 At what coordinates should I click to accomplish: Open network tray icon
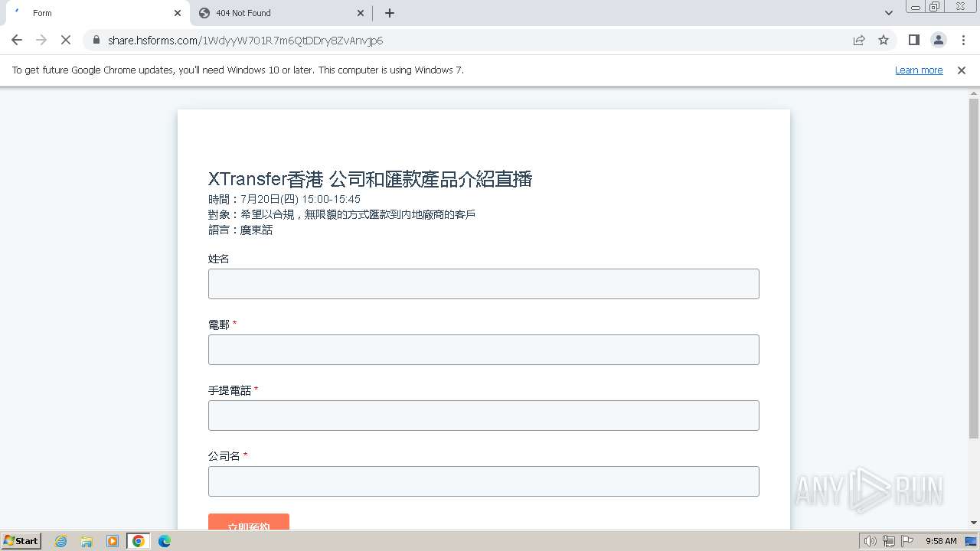[889, 541]
